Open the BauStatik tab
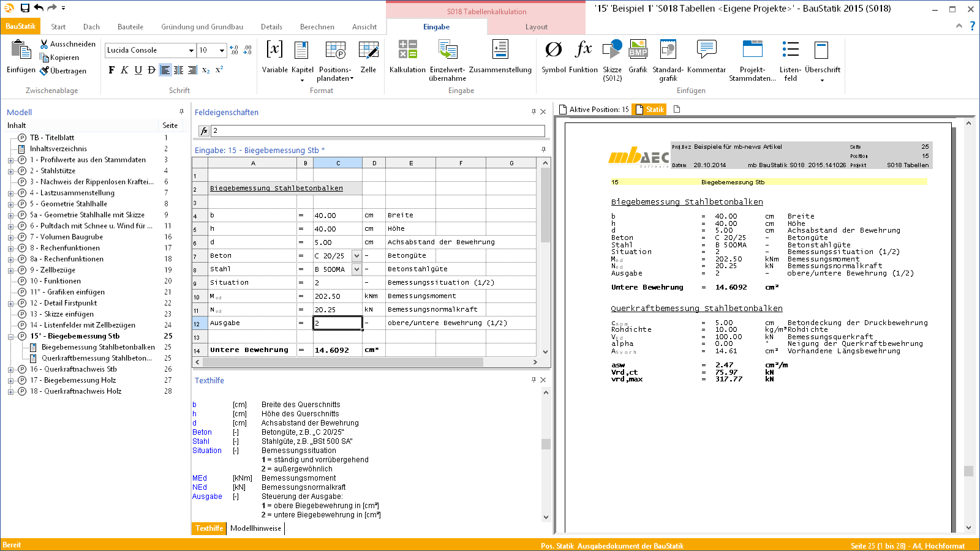Screen dimensions: 980x551 tap(20, 26)
